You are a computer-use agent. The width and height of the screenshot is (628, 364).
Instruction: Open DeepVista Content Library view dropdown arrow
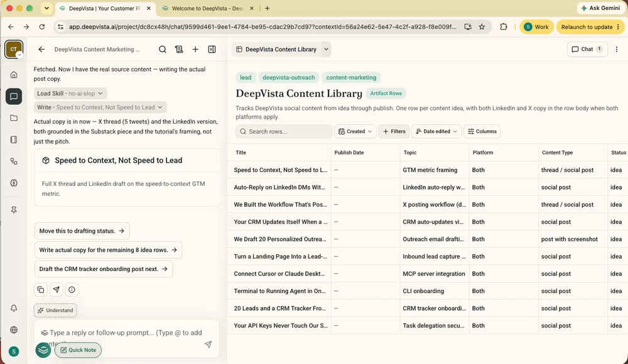327,49
